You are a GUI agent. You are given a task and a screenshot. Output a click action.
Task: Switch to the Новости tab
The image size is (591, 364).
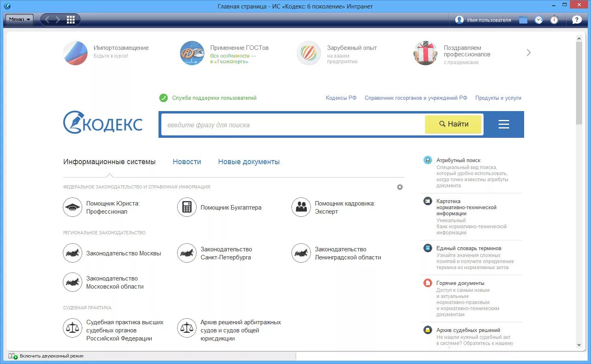coord(187,162)
